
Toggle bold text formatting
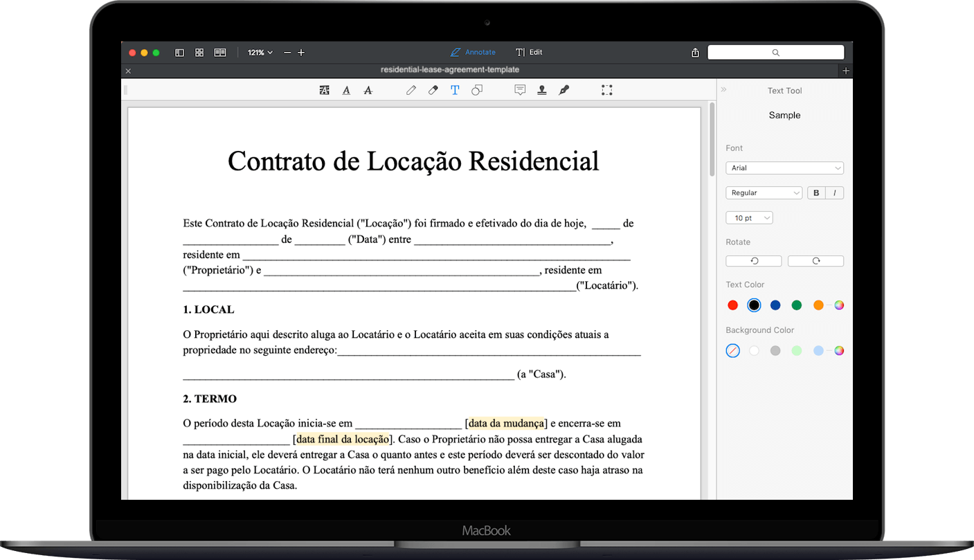[816, 192]
